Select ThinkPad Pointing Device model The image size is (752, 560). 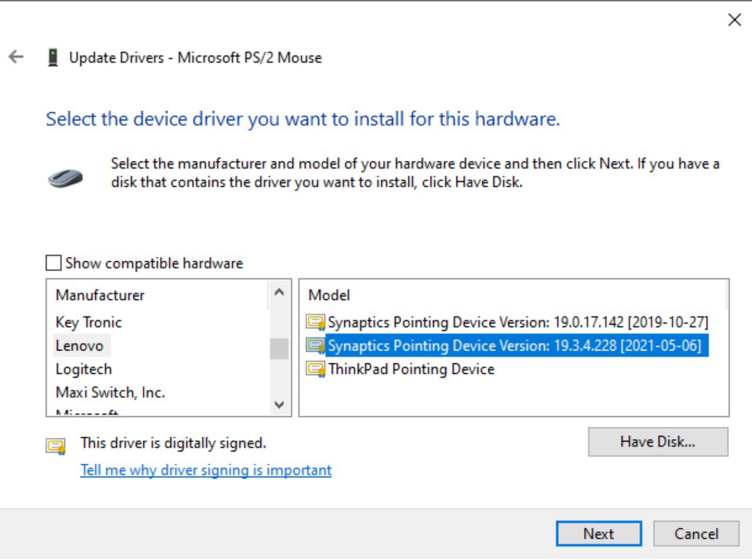tap(411, 369)
